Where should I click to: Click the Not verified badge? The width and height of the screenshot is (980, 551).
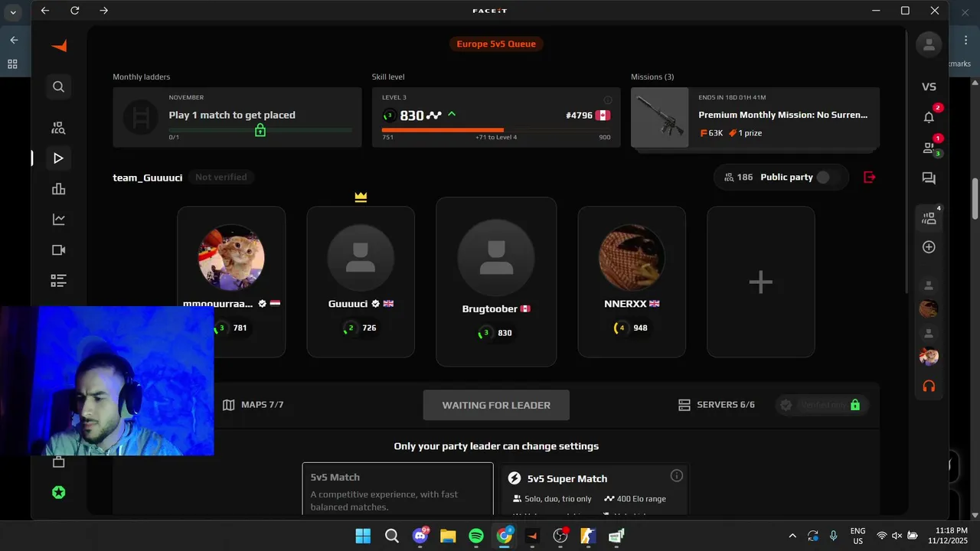pyautogui.click(x=220, y=177)
